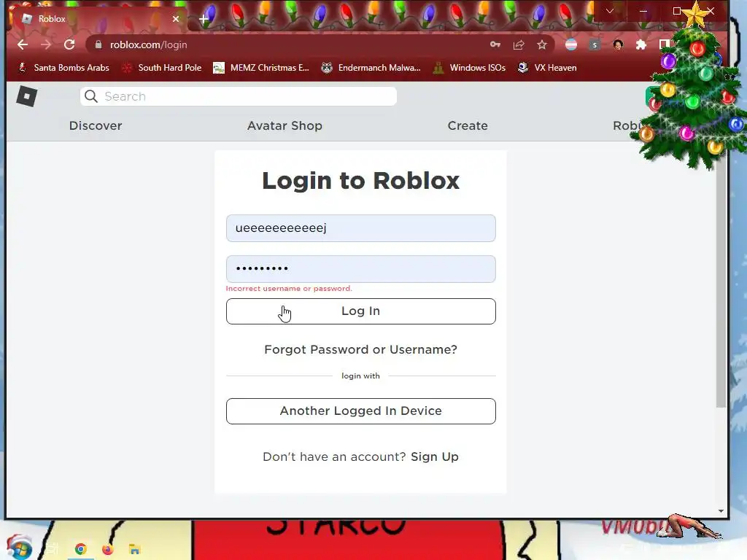Screen dimensions: 747x560
Task: Open the saved passwords key icon
Action: point(495,44)
